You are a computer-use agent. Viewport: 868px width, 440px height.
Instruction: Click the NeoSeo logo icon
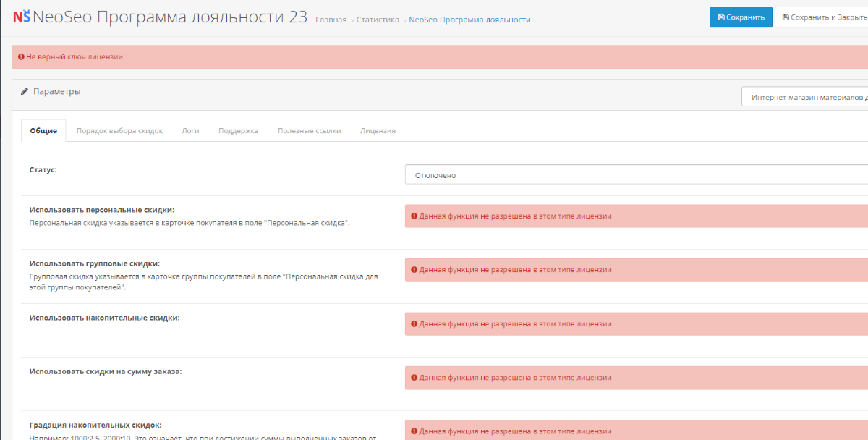pos(21,17)
